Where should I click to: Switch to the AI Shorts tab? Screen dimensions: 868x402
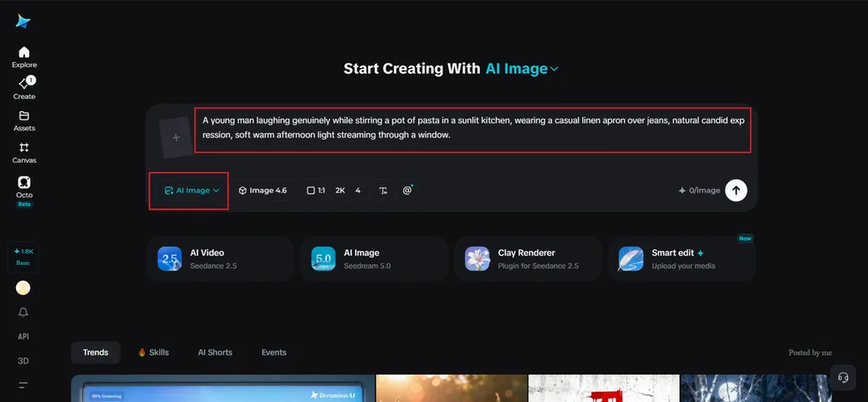pyautogui.click(x=215, y=352)
